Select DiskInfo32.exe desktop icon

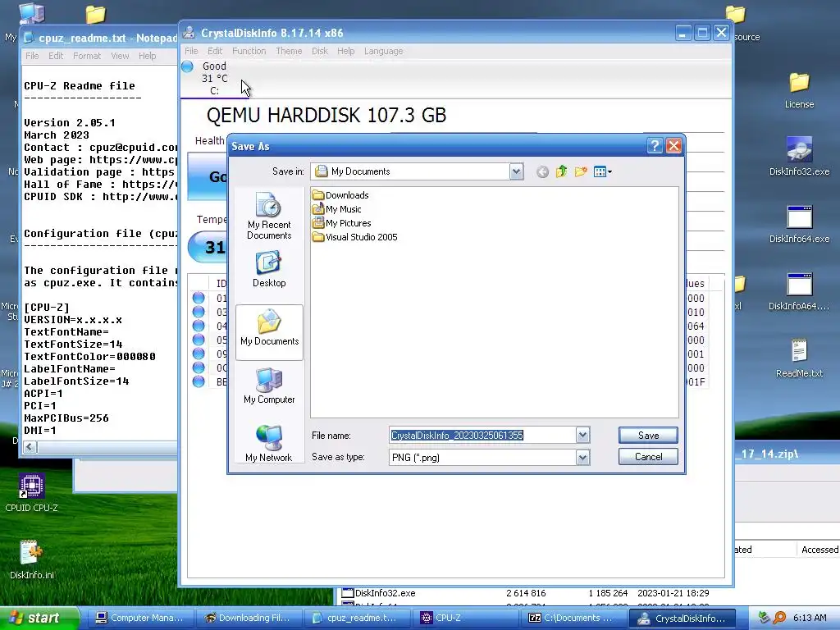click(x=799, y=157)
